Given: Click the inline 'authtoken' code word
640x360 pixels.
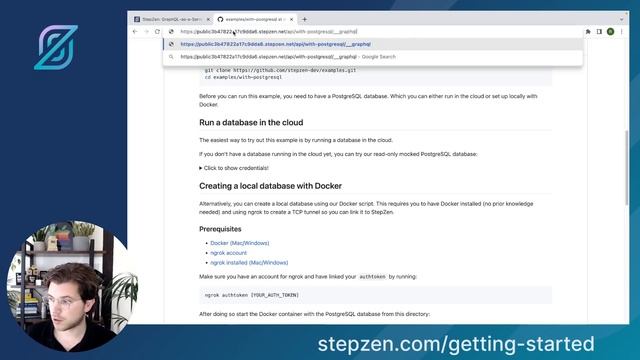Looking at the screenshot, I should [x=372, y=277].
